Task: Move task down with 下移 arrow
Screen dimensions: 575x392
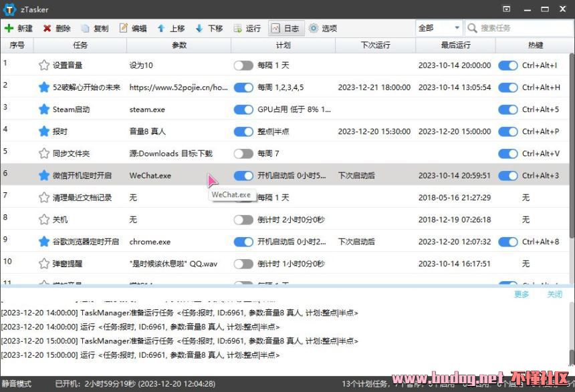Action: tap(199, 28)
